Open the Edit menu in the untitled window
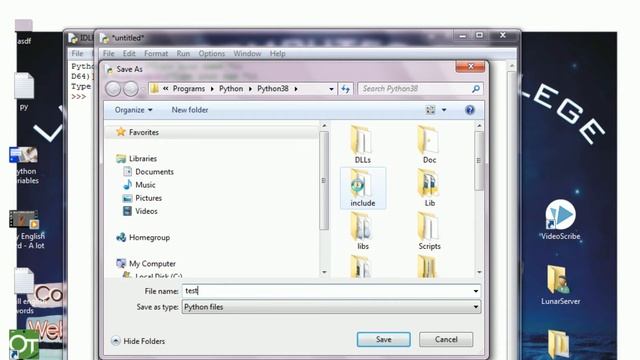Image resolution: width=640 pixels, height=360 pixels. 129,53
